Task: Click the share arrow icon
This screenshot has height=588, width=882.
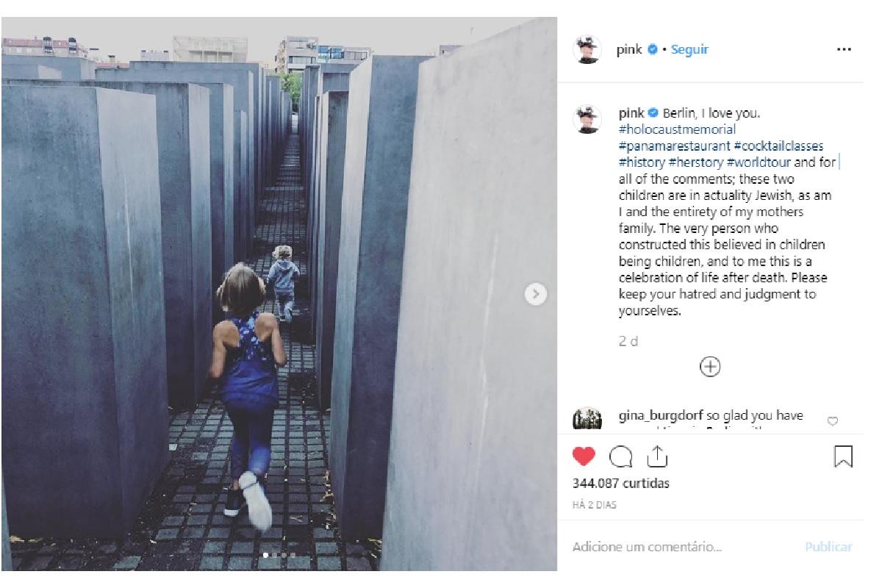Action: click(x=656, y=456)
